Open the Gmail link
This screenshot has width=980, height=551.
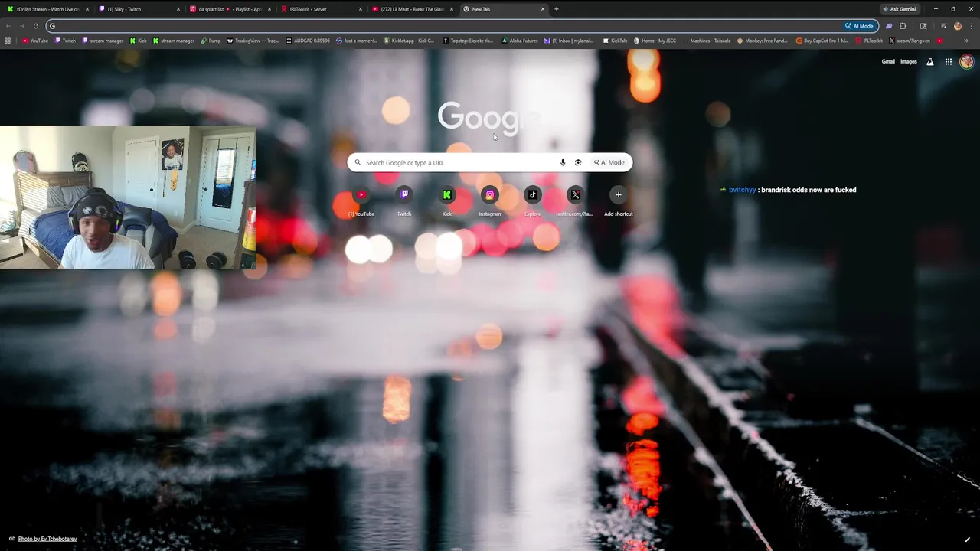[x=888, y=62]
